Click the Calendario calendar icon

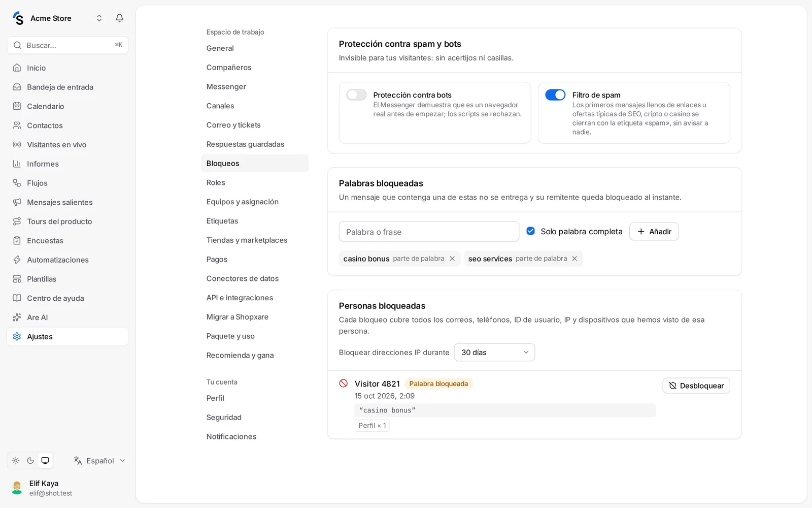click(x=17, y=106)
